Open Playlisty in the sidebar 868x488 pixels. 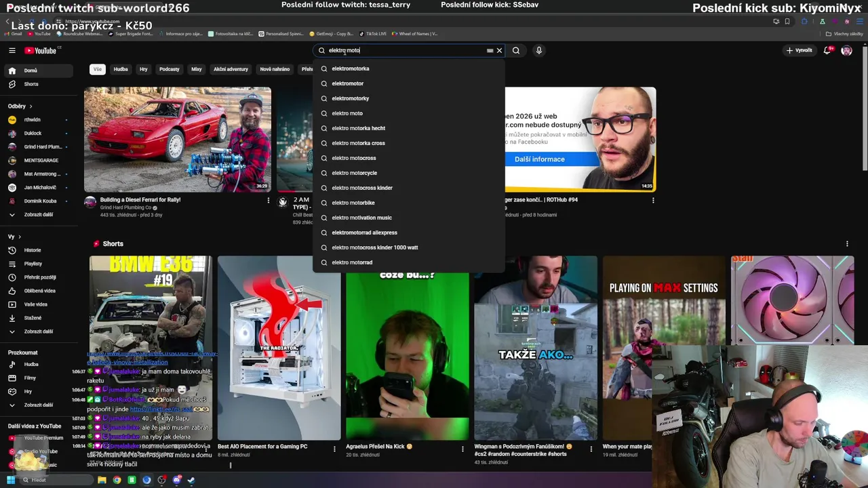pos(39,264)
